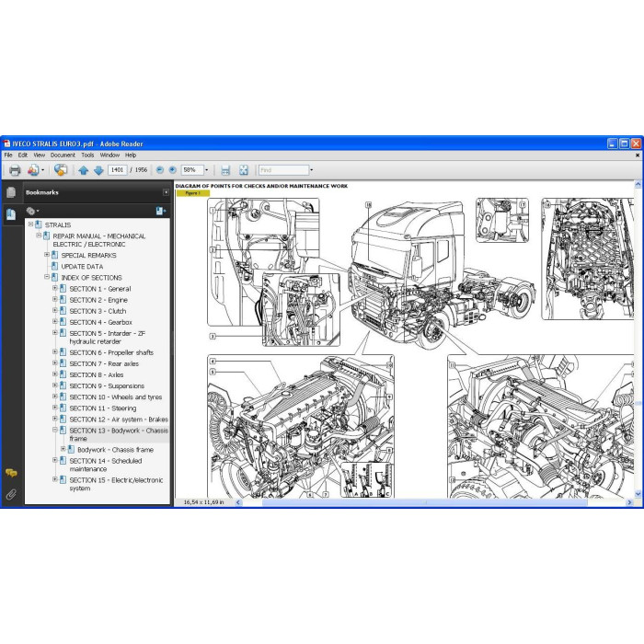Click the vertical scrollbar down arrow
Viewport: 644px width, 644px height.
click(x=638, y=494)
